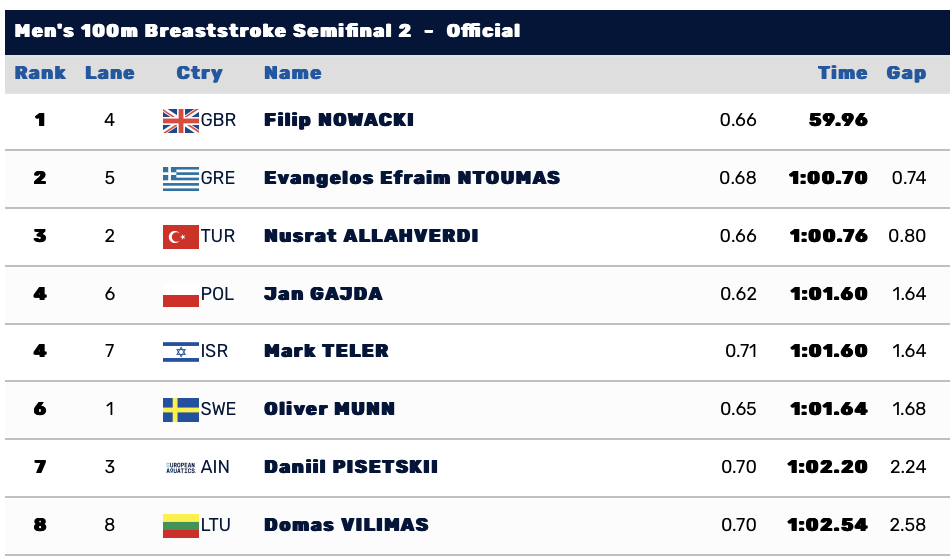Select Jan GAJDA name
Screen dimensions: 950x558
point(323,294)
